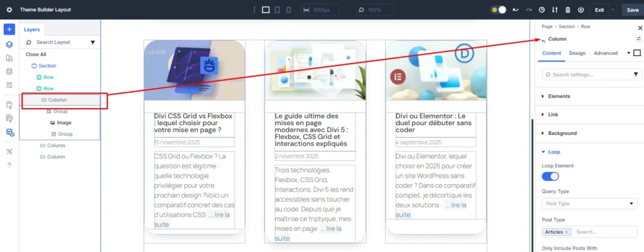
Task: Click Section in the breadcrumb
Action: [x=567, y=26]
